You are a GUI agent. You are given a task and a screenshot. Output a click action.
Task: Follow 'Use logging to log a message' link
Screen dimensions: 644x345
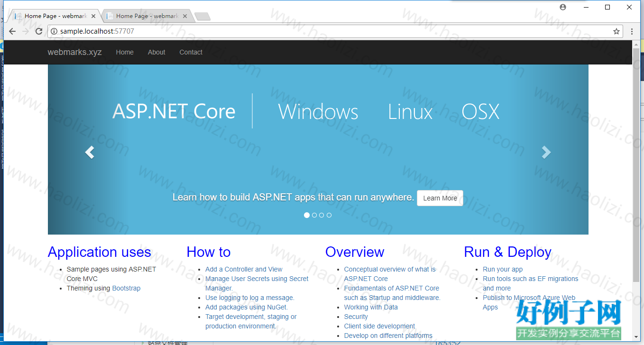[250, 298]
